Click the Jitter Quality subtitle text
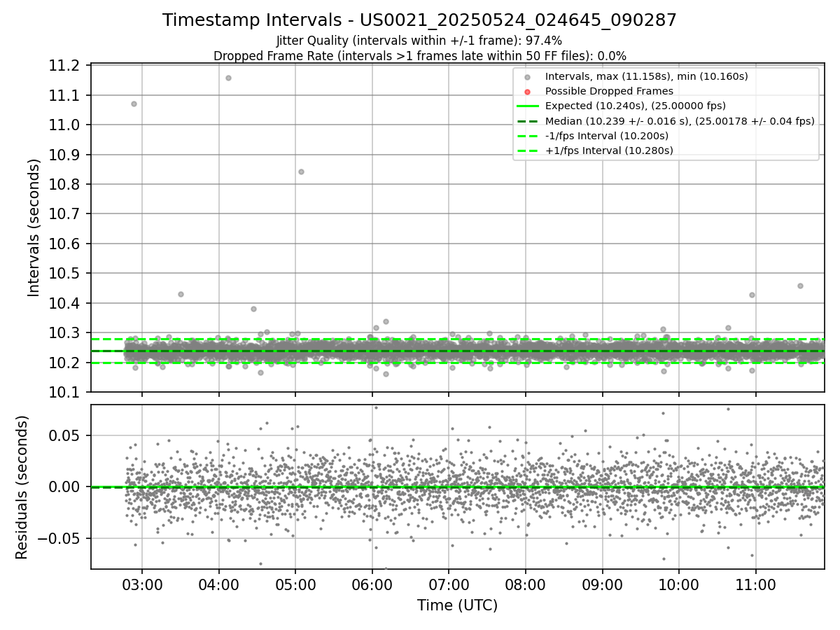Screen dimensions: 840x630 pyautogui.click(x=419, y=41)
